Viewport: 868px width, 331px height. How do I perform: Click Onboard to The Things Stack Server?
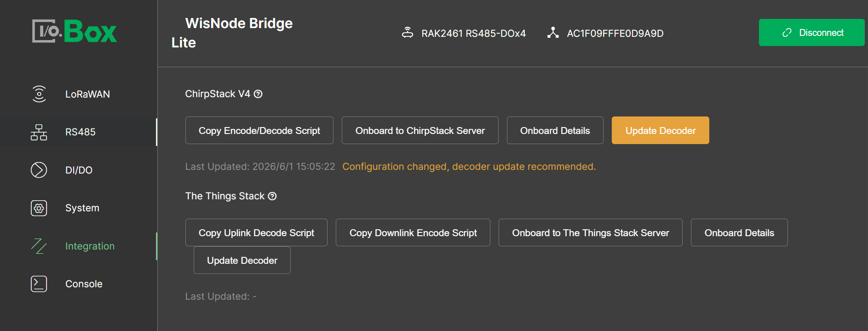coord(591,232)
